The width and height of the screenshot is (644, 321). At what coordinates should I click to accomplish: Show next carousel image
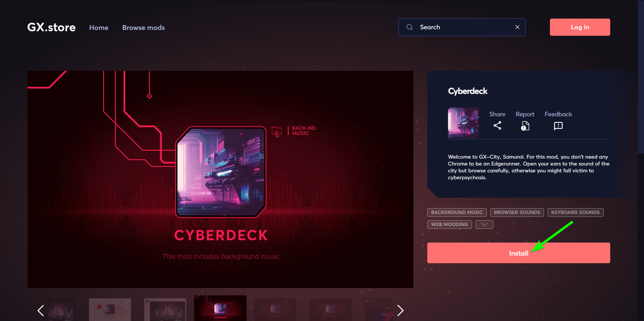click(x=400, y=310)
